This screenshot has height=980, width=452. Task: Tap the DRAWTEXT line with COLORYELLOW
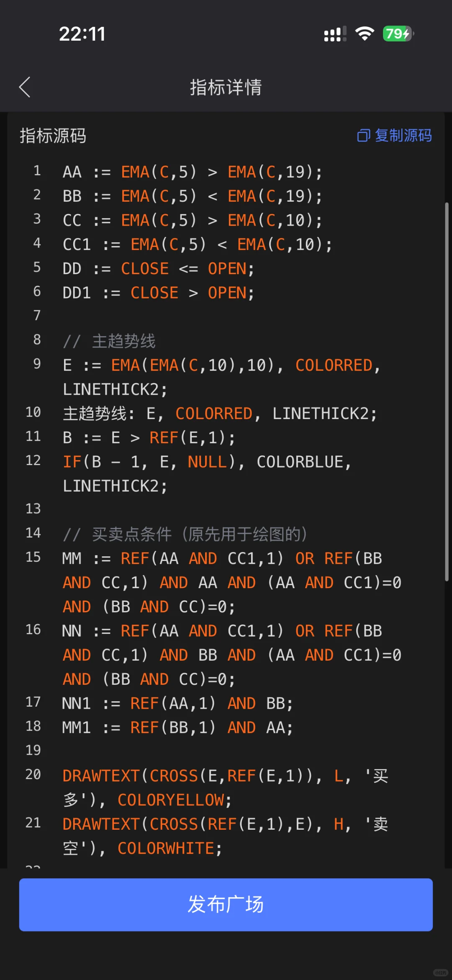tap(226, 788)
